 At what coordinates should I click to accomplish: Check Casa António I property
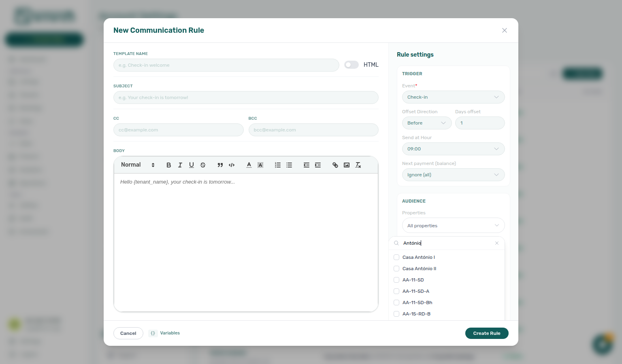click(396, 257)
